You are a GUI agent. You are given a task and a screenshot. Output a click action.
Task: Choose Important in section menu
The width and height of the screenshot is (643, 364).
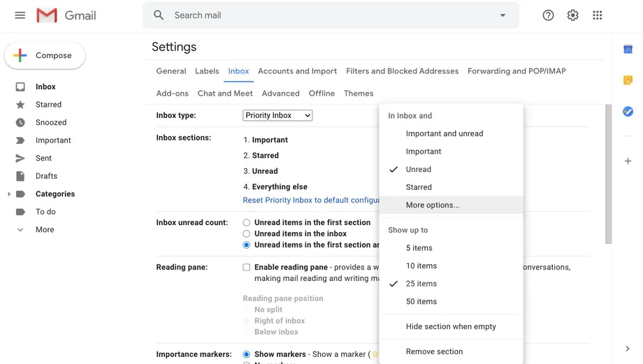pyautogui.click(x=451, y=152)
